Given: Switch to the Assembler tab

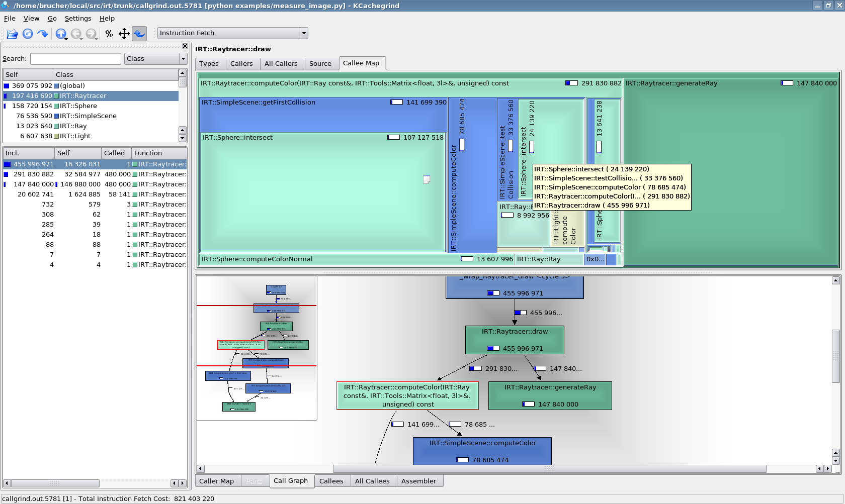Looking at the screenshot, I should point(418,481).
